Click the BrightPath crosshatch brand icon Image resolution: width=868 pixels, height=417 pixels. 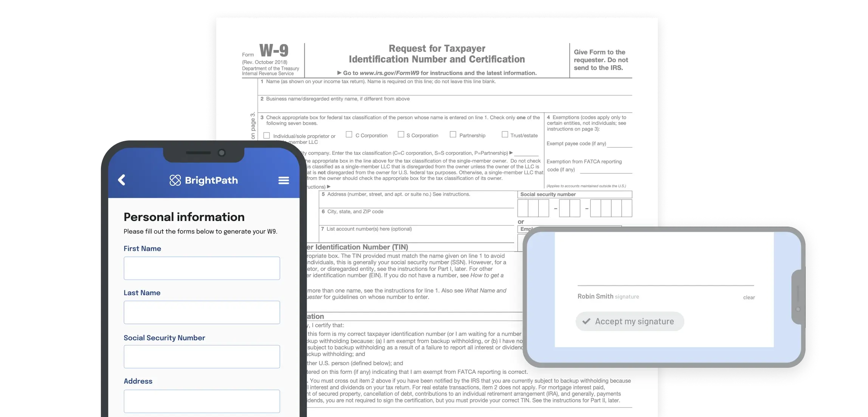tap(175, 179)
